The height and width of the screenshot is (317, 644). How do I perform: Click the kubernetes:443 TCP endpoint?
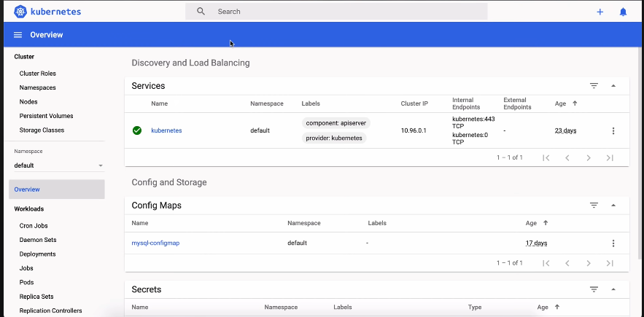(473, 122)
